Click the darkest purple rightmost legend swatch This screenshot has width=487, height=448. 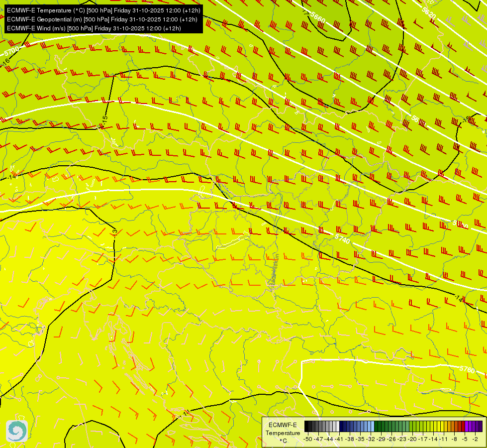[x=481, y=426]
